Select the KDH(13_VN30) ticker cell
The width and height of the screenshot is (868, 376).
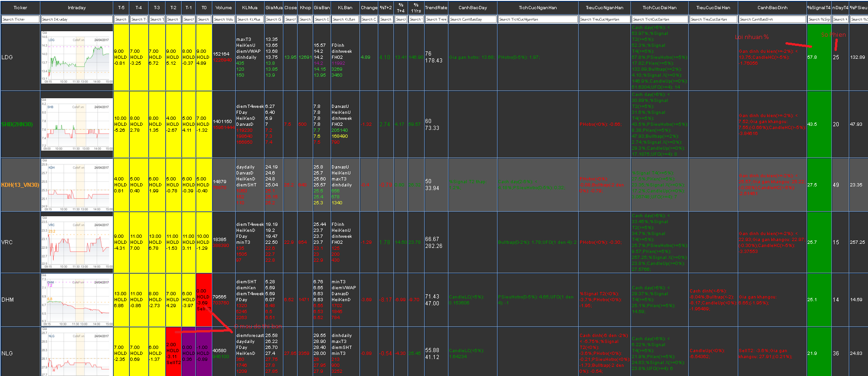point(20,185)
